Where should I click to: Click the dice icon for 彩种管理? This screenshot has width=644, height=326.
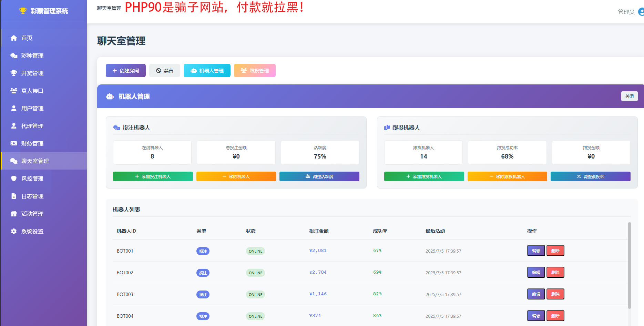click(x=14, y=55)
